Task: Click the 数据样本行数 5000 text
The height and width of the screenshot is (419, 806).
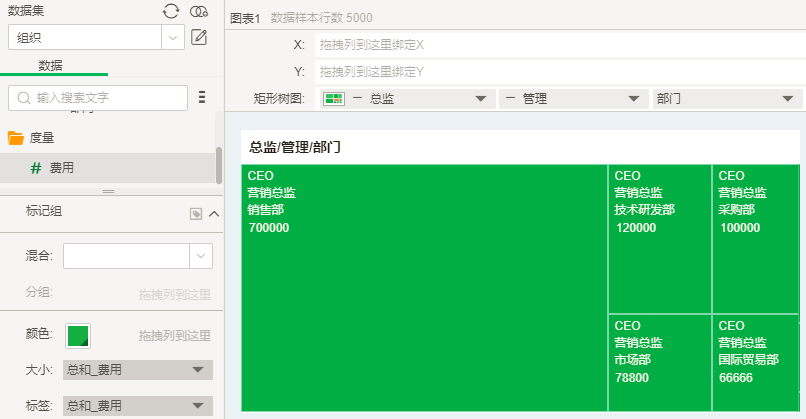Action: pyautogui.click(x=321, y=18)
